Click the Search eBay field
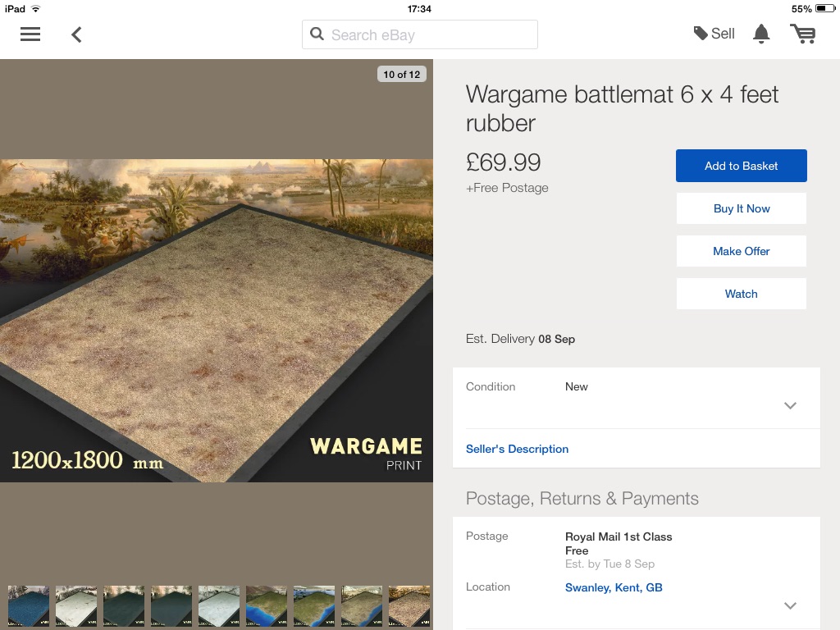 (427, 34)
